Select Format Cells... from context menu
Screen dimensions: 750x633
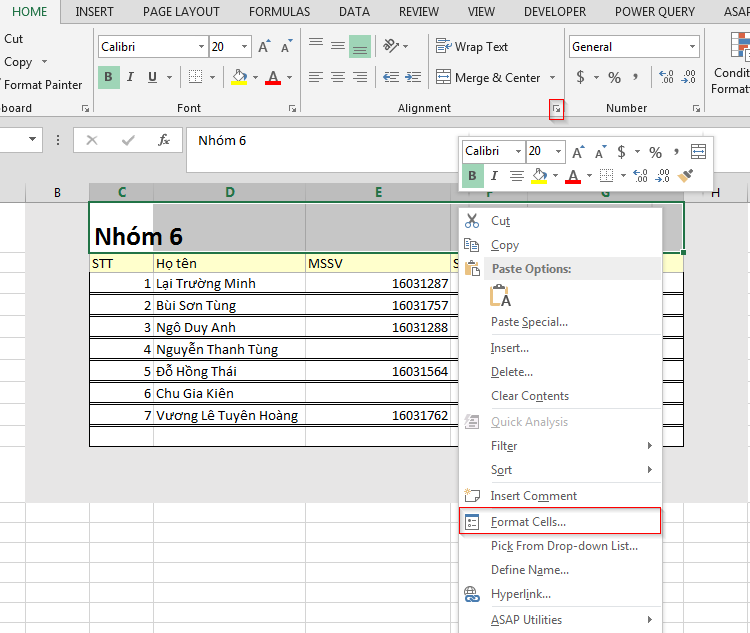[x=560, y=521]
